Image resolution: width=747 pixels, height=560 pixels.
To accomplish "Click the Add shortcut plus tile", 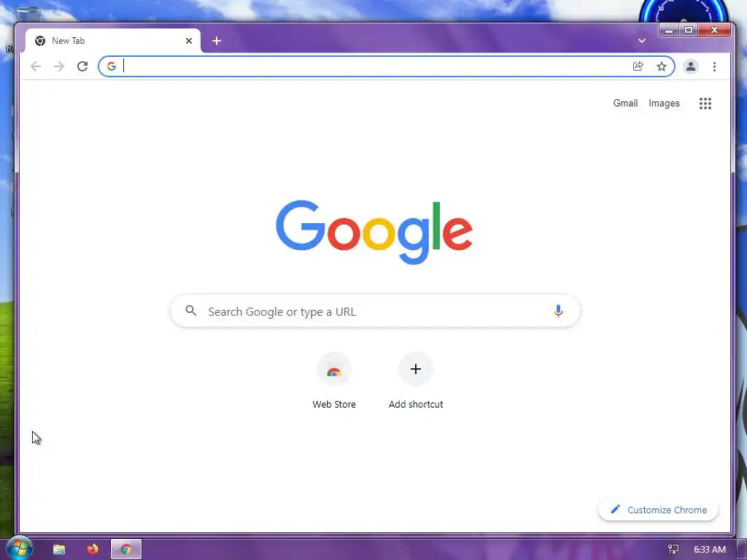I will click(415, 369).
